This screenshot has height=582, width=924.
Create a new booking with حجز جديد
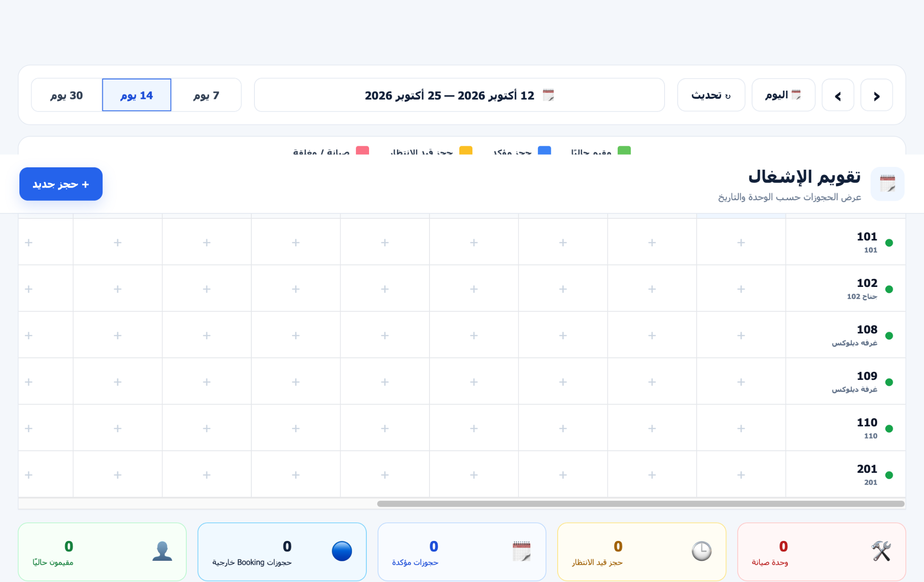[x=61, y=184]
